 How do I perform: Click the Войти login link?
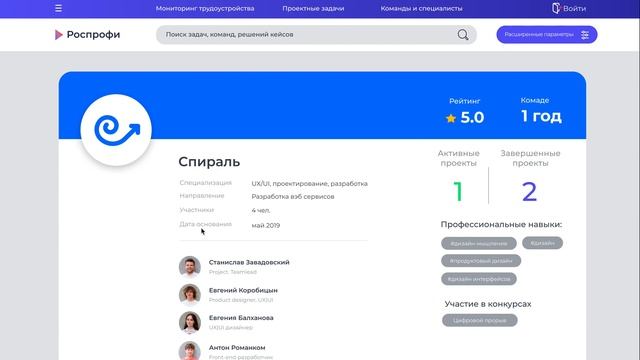coord(574,8)
